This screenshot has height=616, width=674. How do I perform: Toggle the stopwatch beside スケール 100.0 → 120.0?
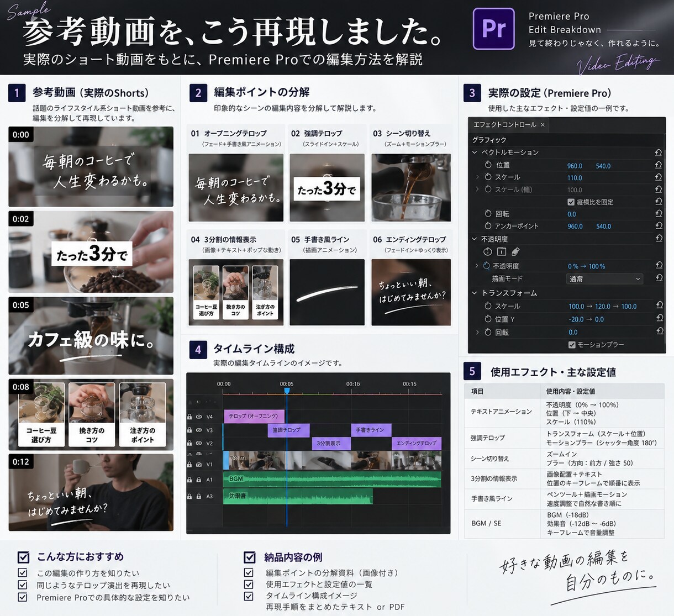tap(488, 306)
